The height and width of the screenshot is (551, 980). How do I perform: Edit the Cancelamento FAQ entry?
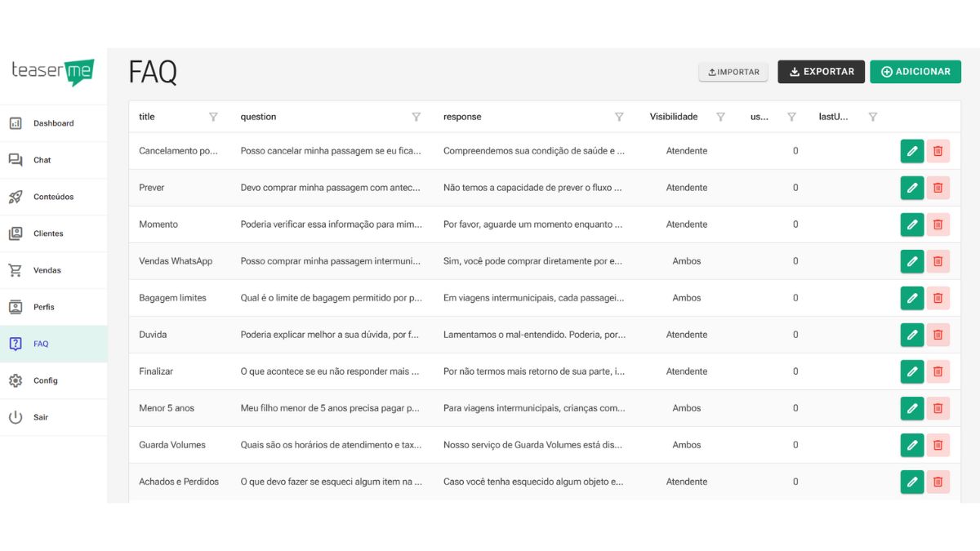tap(912, 151)
